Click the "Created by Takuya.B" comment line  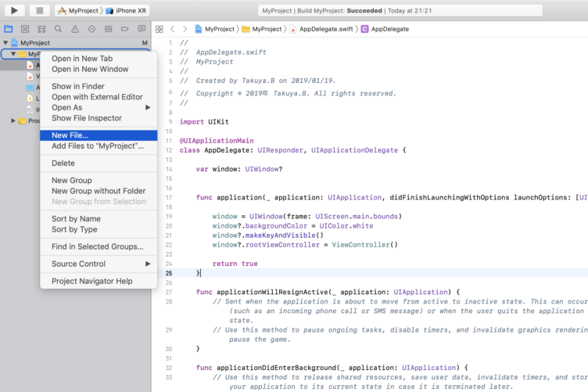(257, 81)
